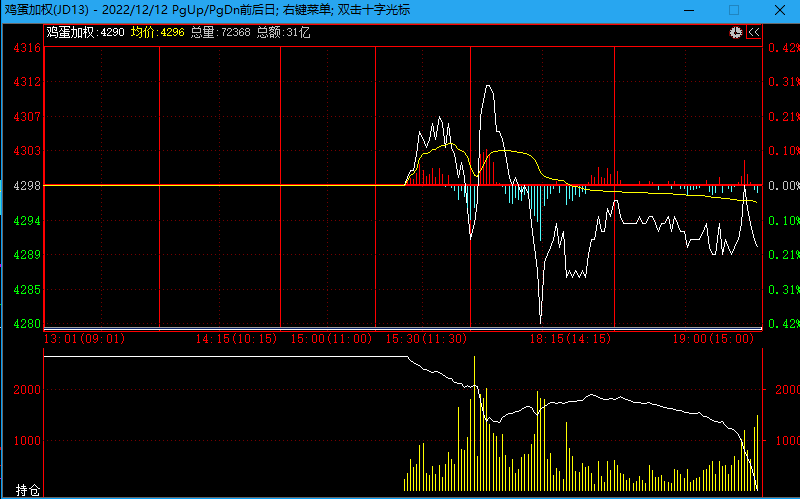Image resolution: width=800 pixels, height=499 pixels.
Task: Select the 4307 price axis label
Action: (27, 116)
